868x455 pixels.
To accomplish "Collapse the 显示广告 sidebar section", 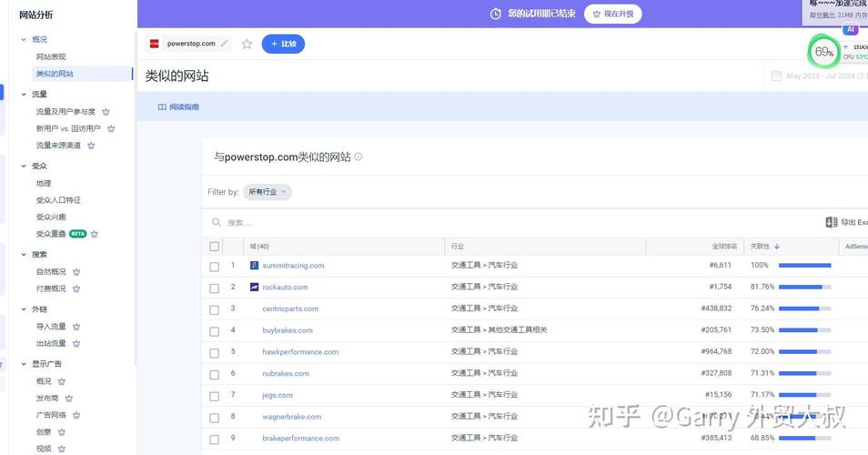I will (24, 364).
